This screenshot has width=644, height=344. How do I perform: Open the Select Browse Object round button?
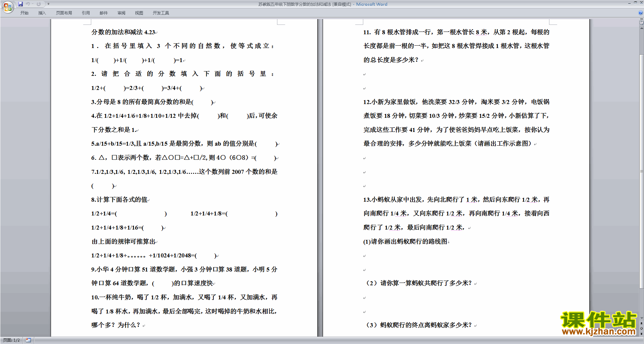[x=642, y=328]
